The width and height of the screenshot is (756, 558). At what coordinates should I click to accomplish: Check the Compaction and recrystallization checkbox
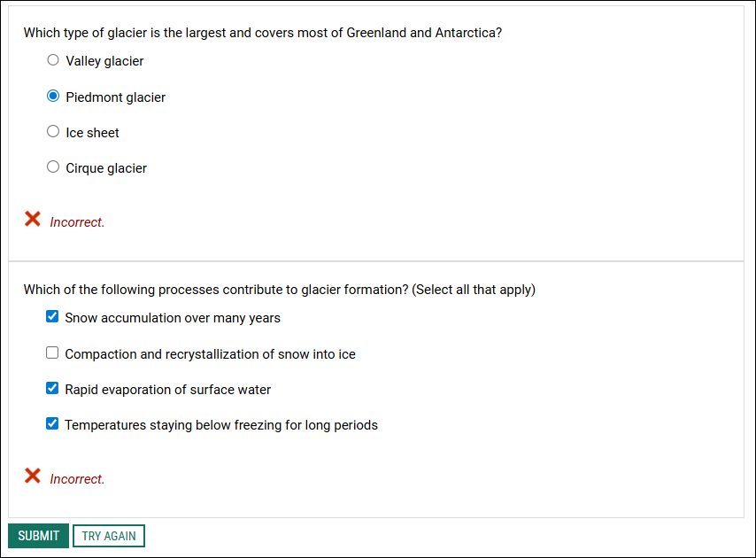click(51, 352)
